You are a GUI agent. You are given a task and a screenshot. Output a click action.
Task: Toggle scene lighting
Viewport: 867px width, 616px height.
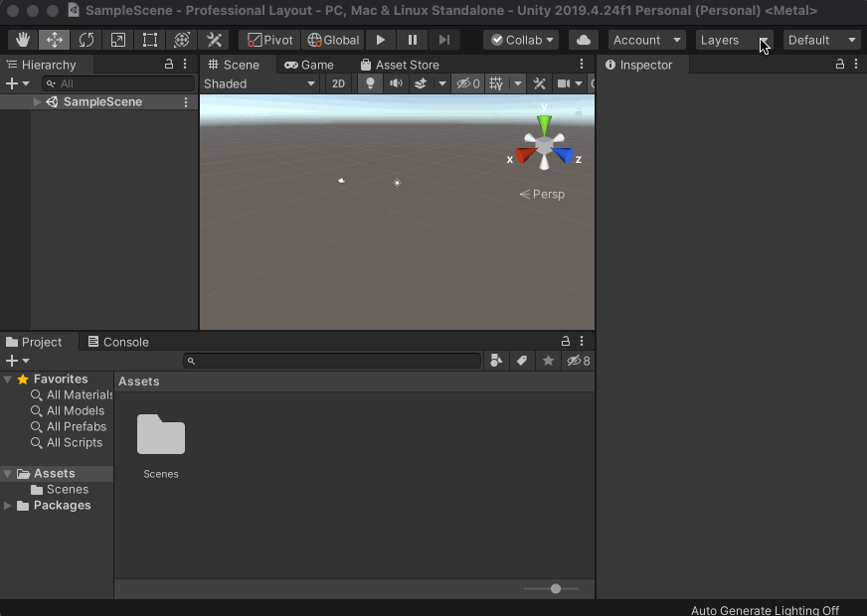tap(370, 83)
